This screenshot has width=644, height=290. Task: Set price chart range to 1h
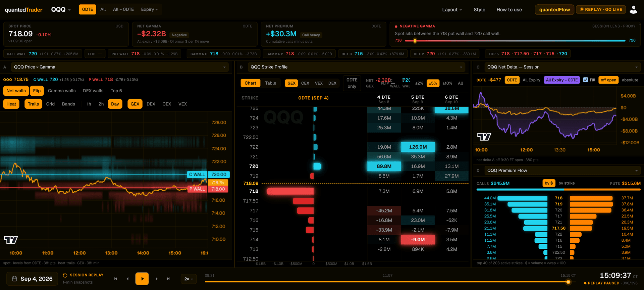(89, 104)
